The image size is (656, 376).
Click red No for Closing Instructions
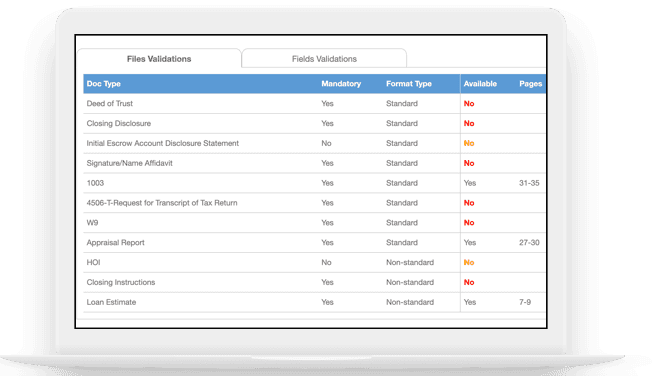469,282
